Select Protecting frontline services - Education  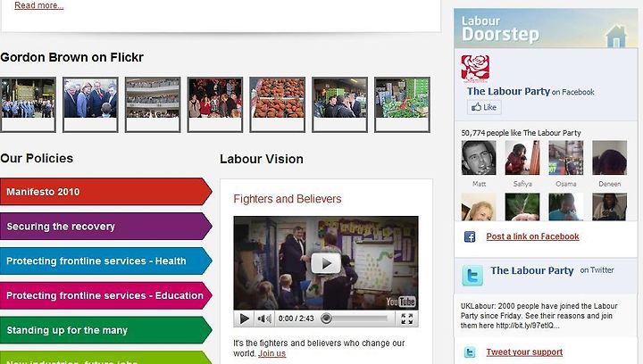click(105, 295)
